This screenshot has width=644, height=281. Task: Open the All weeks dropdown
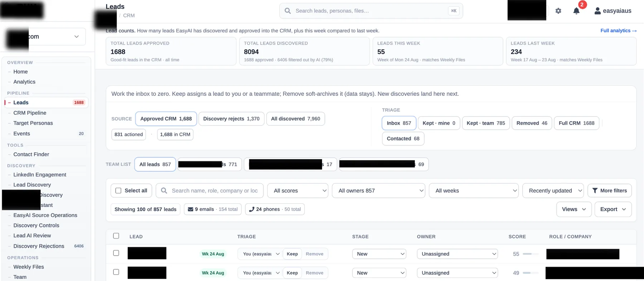pos(474,191)
